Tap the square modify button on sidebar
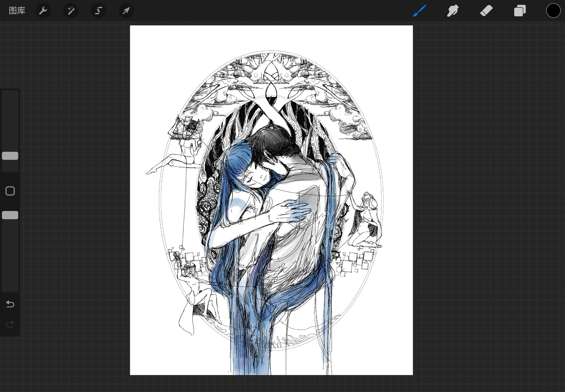This screenshot has width=565, height=392. (10, 191)
